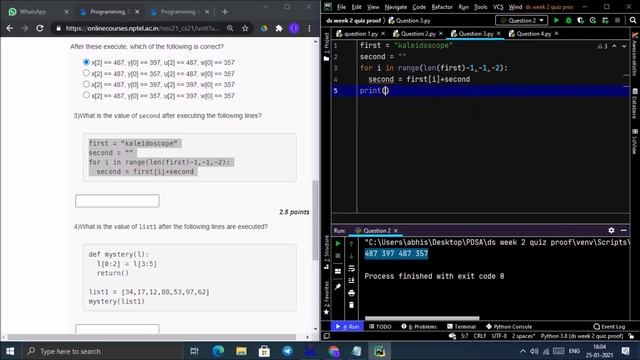
Task: Select fourth option y[0] == 357, u[2] == 397
Action: pos(86,95)
